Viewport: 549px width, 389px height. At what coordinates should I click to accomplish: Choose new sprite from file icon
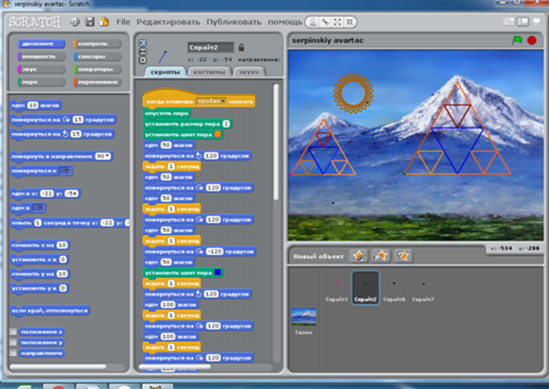381,256
